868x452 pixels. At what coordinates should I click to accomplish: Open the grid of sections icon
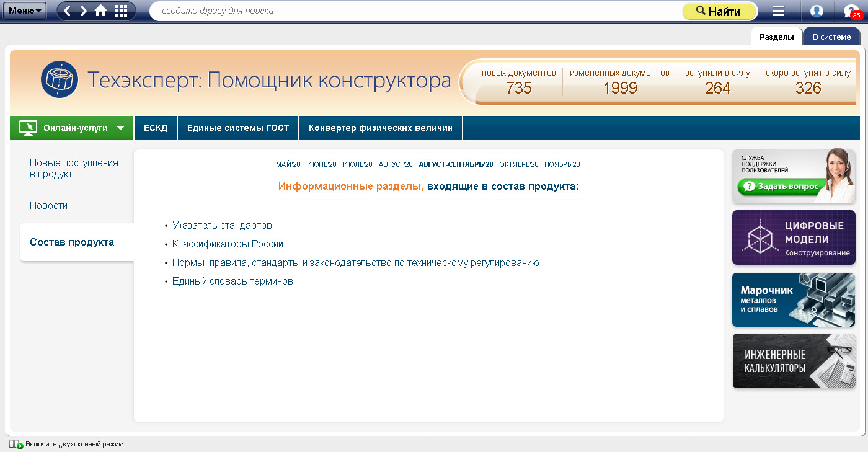122,11
